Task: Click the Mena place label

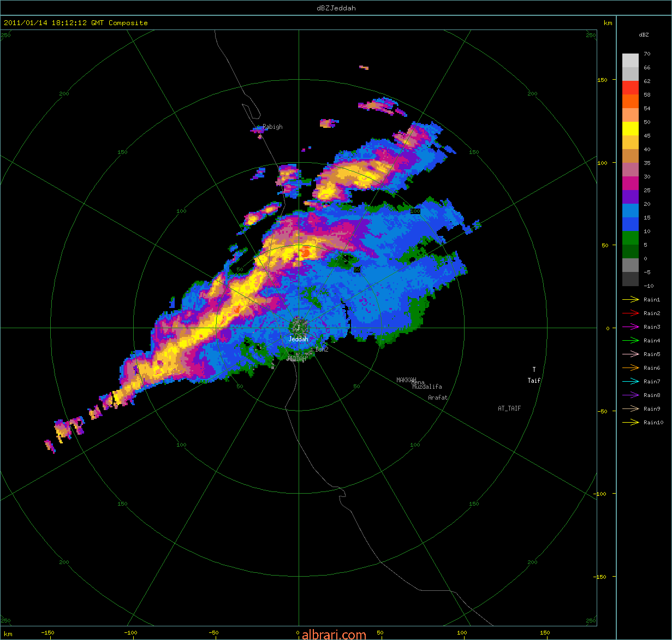Action: (x=419, y=382)
